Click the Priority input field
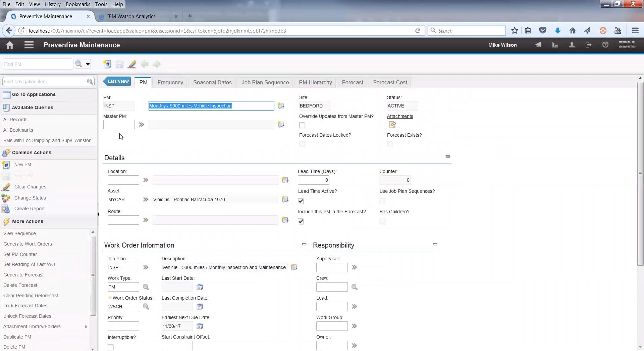Screen dimensions: 644x351 [x=123, y=326]
